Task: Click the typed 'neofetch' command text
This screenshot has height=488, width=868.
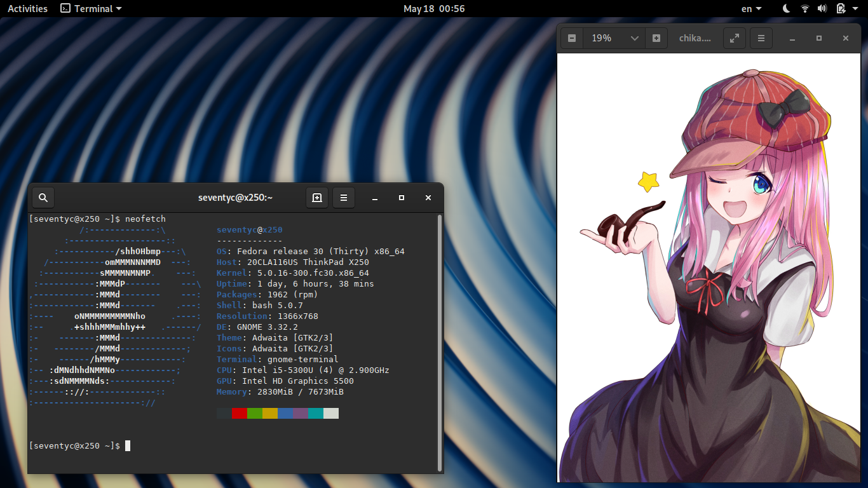Action: [146, 219]
